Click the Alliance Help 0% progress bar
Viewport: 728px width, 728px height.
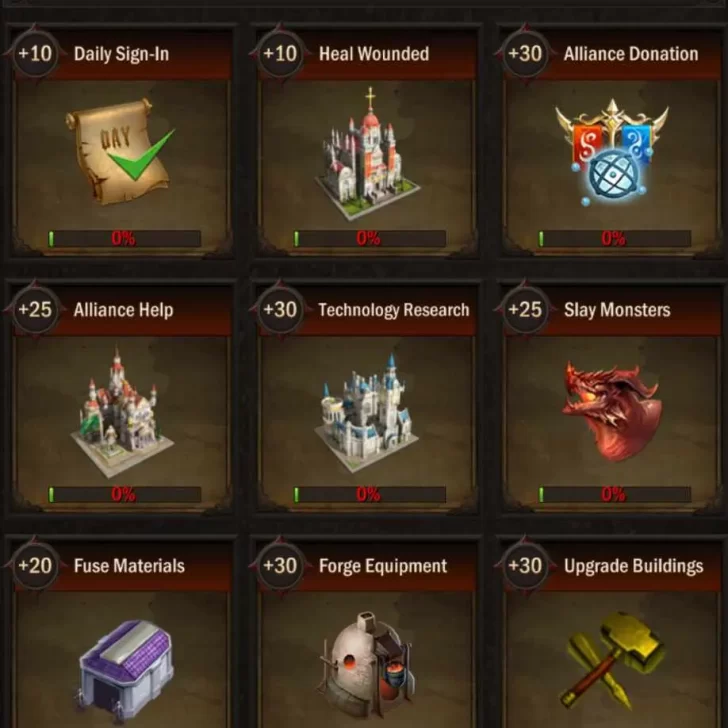click(124, 494)
